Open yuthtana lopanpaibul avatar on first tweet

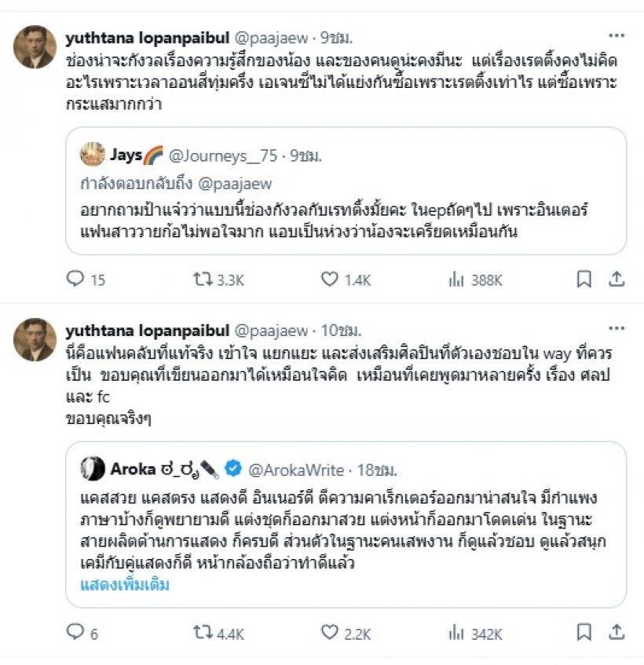(35, 47)
